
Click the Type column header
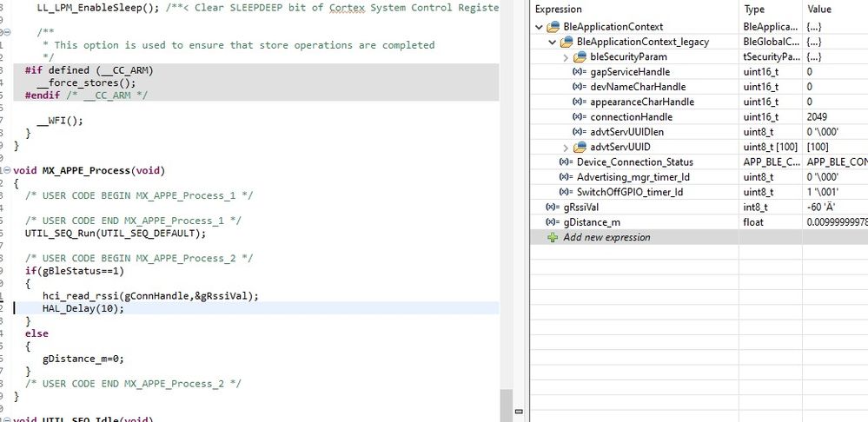(770, 10)
